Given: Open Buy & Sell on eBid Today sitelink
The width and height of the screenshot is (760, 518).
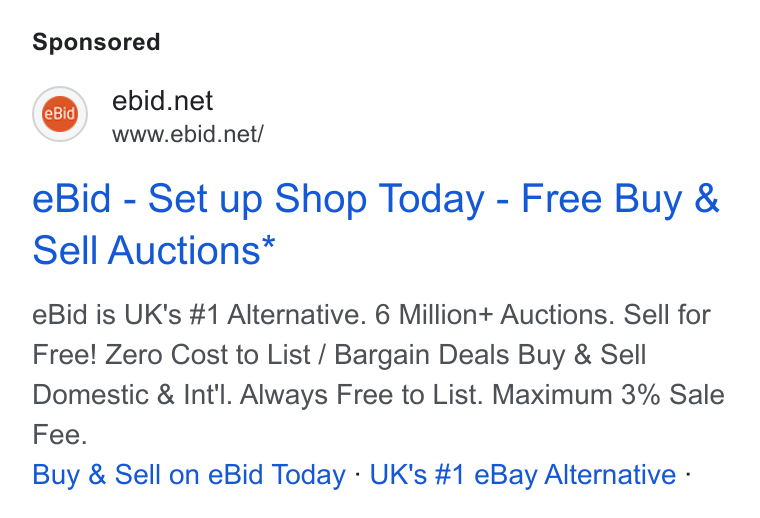Looking at the screenshot, I should [x=189, y=474].
